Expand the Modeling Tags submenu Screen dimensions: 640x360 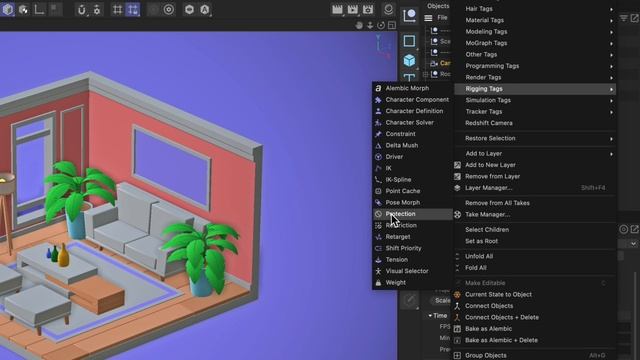[535, 31]
